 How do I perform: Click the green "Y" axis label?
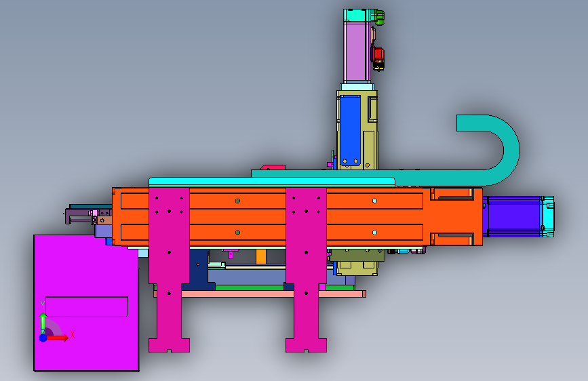point(42,305)
